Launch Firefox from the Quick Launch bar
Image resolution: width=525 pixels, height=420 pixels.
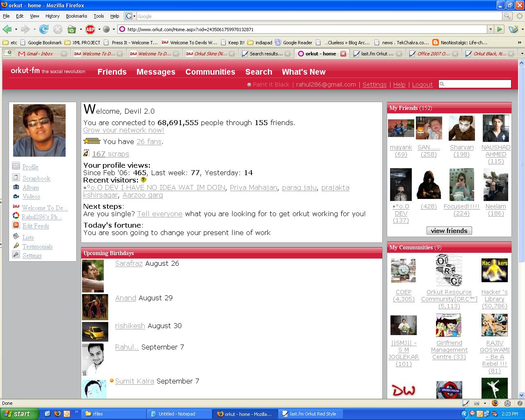[x=57, y=414]
